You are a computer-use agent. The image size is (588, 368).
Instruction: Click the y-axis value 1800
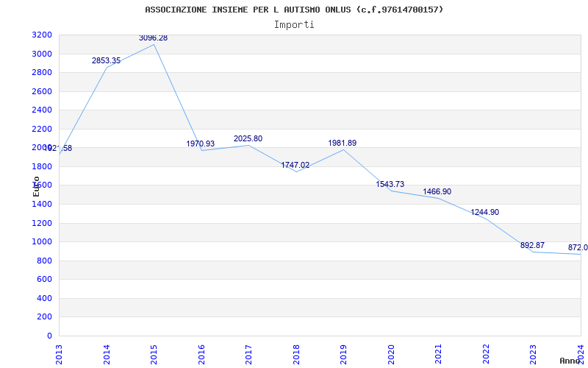tap(42, 167)
